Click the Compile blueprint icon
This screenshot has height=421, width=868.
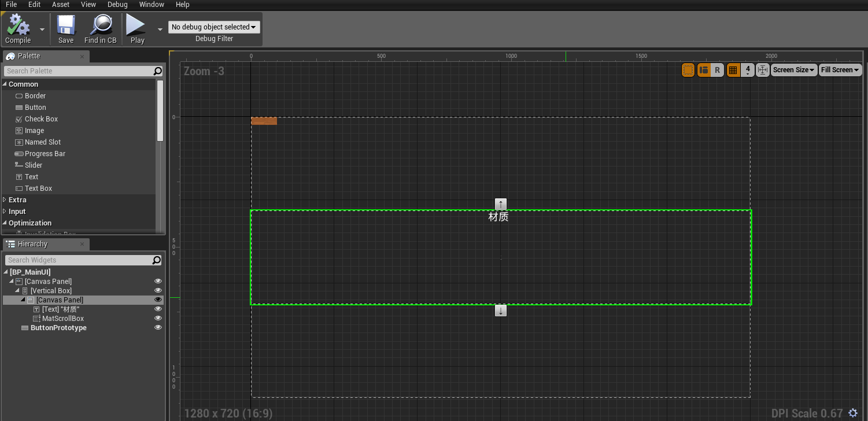(x=18, y=25)
